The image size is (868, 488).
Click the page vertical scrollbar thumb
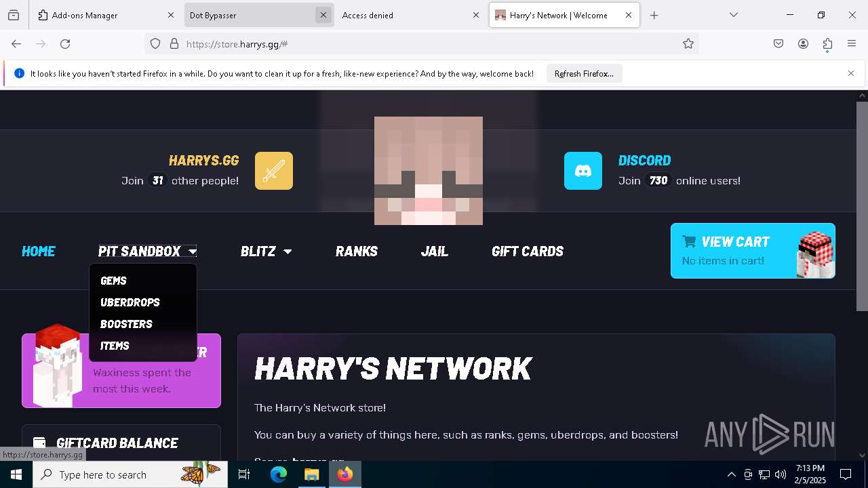[862, 206]
